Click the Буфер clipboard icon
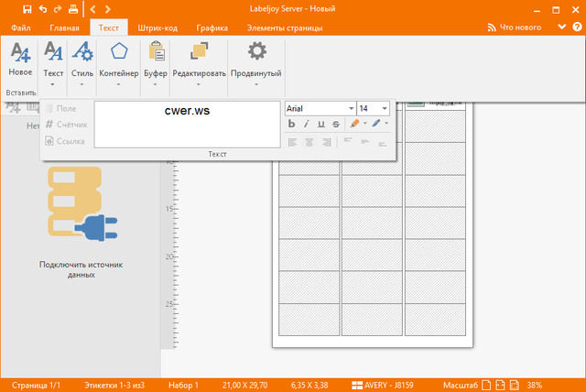The height and width of the screenshot is (392, 586). tap(156, 53)
